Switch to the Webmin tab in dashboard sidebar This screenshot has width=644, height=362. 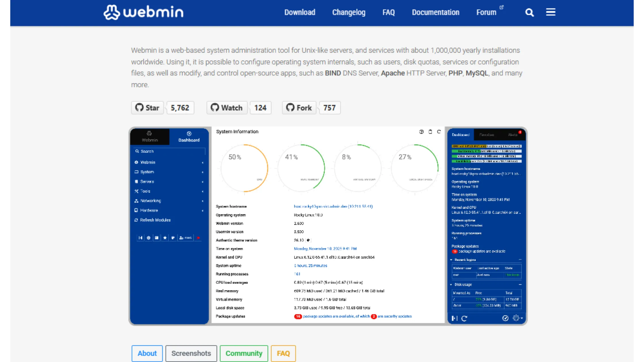[150, 136]
